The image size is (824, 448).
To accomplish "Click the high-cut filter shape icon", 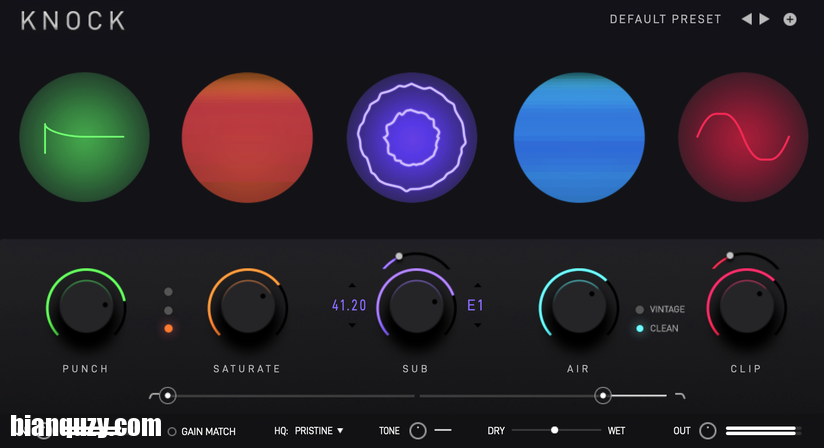I will click(x=680, y=395).
